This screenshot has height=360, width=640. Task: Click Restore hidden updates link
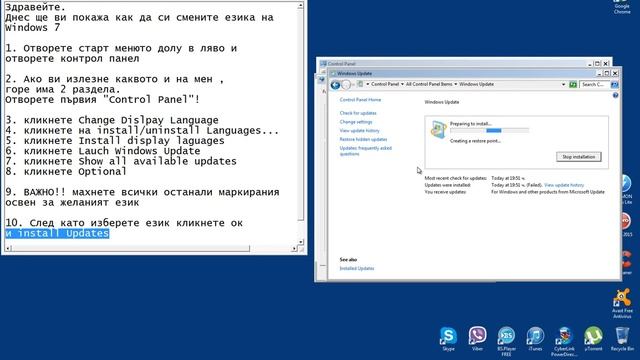[x=363, y=140]
